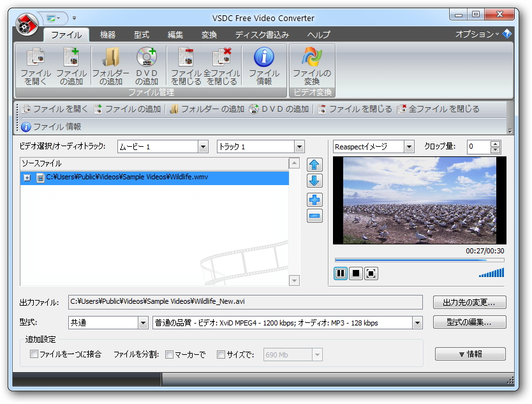The width and height of the screenshot is (532, 404).
Task: Enable ファイルを一つに接合 checkbox
Action: click(34, 354)
